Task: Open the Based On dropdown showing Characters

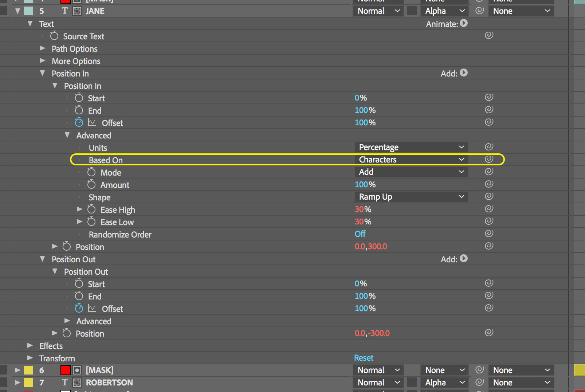Action: pyautogui.click(x=411, y=159)
